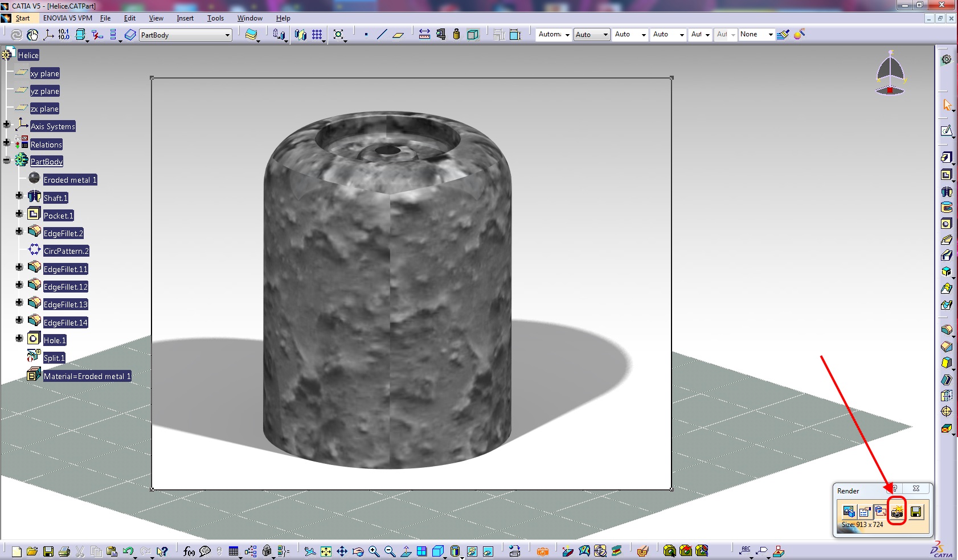Screen dimensions: 958x560
Task: Select the Hole tool in the right toolbar
Action: click(x=946, y=224)
